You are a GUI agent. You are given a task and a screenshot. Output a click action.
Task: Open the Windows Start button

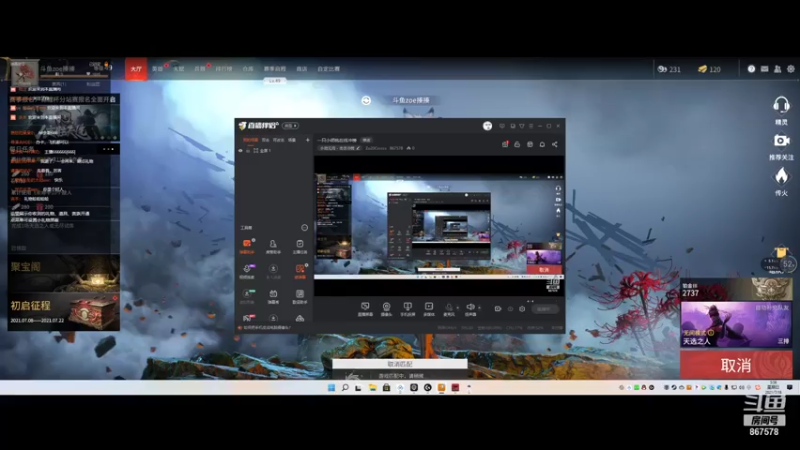(331, 388)
